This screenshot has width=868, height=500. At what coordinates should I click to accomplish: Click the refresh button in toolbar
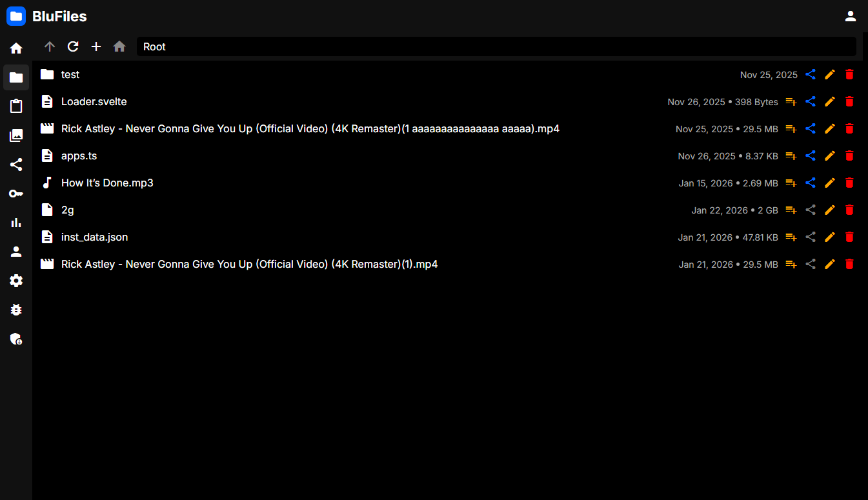coord(73,46)
